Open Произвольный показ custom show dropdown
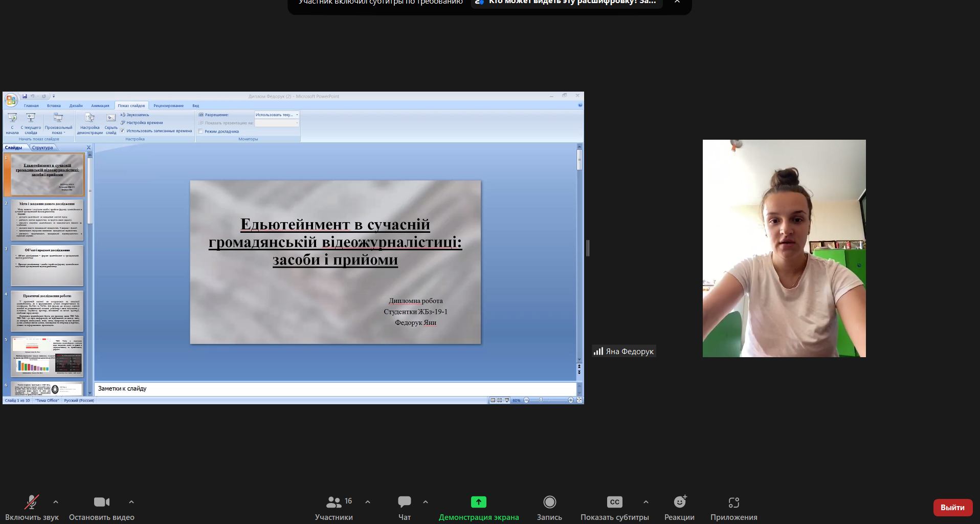Viewport: 980px width, 524px height. 58,123
